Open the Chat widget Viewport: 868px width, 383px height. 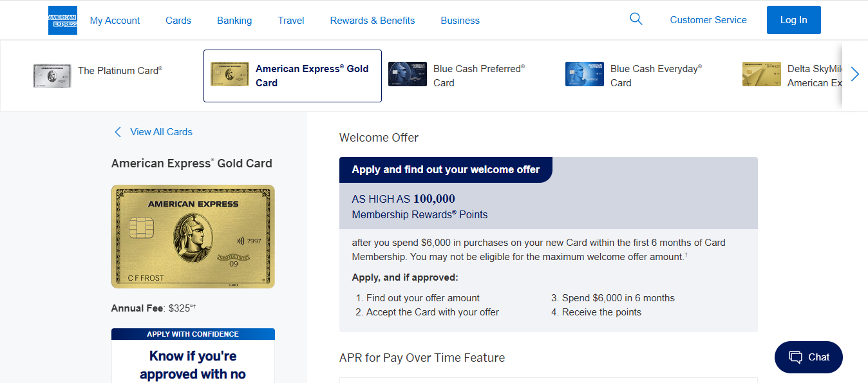[808, 357]
